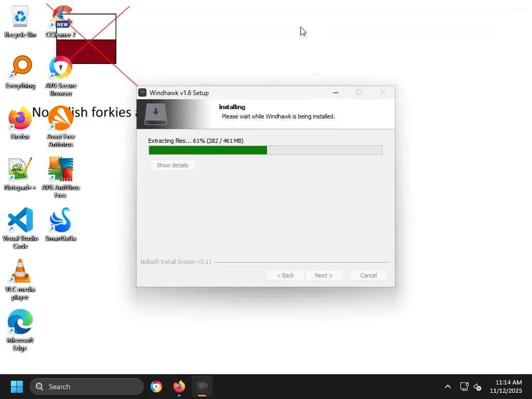Select the VLC media player shortcut
Screen dimensions: 532x399
coord(20,280)
